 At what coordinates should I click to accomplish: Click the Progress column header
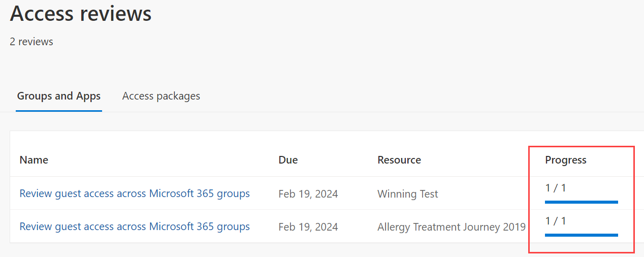(x=566, y=160)
